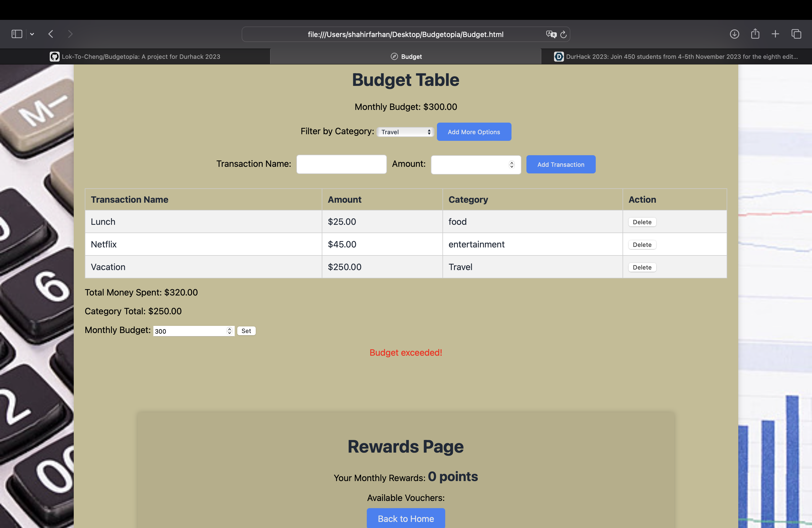Expand sidebar options chevron
The height and width of the screenshot is (528, 812).
pyautogui.click(x=32, y=34)
